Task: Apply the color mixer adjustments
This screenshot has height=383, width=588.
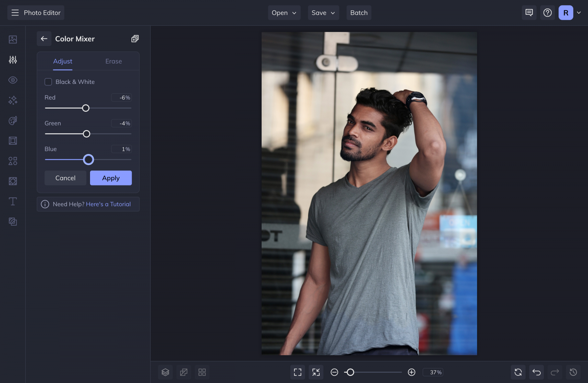Action: coord(111,178)
